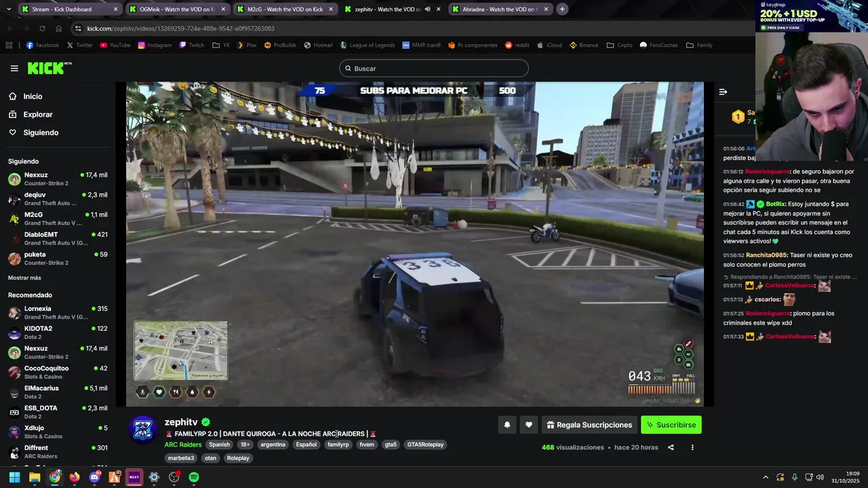Click the green Suscribirse button

click(x=671, y=425)
